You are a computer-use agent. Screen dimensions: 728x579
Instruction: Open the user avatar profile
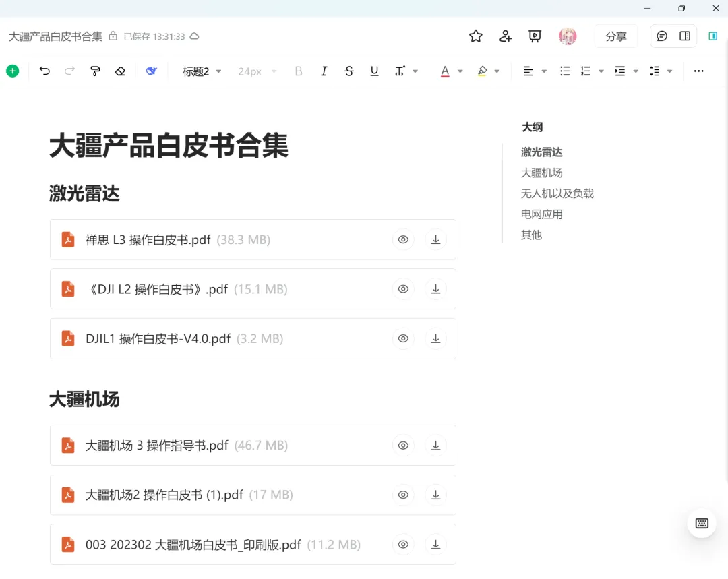point(568,36)
